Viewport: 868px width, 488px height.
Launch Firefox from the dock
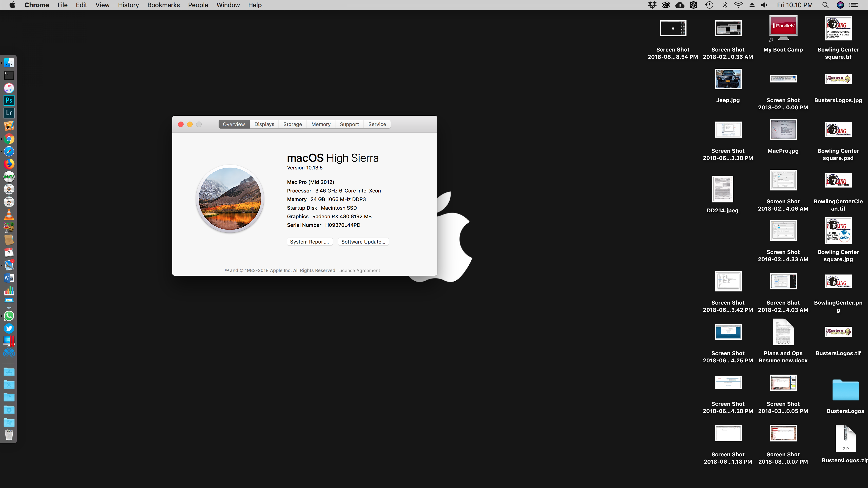[9, 164]
